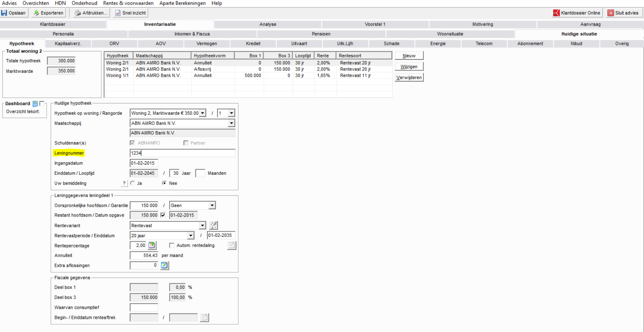644x332 pixels.
Task: Open the Rentevastperiode 20 jaar dropdown
Action: tap(191, 236)
